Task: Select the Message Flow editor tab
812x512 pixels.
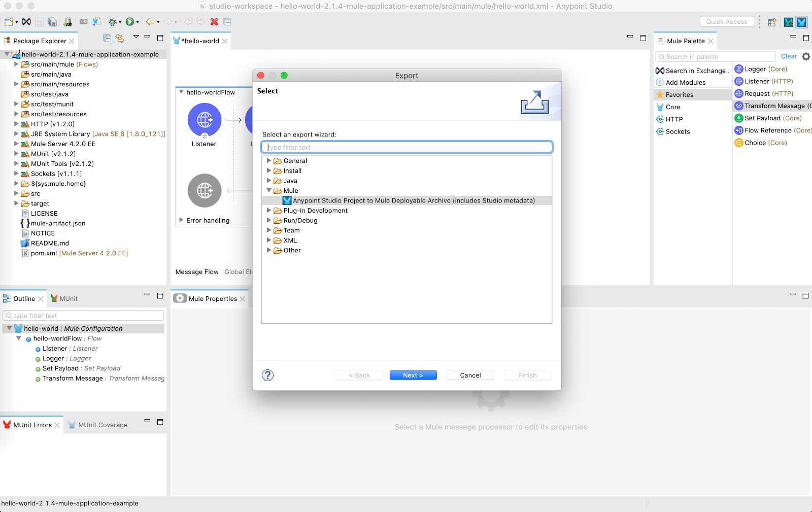Action: [197, 272]
